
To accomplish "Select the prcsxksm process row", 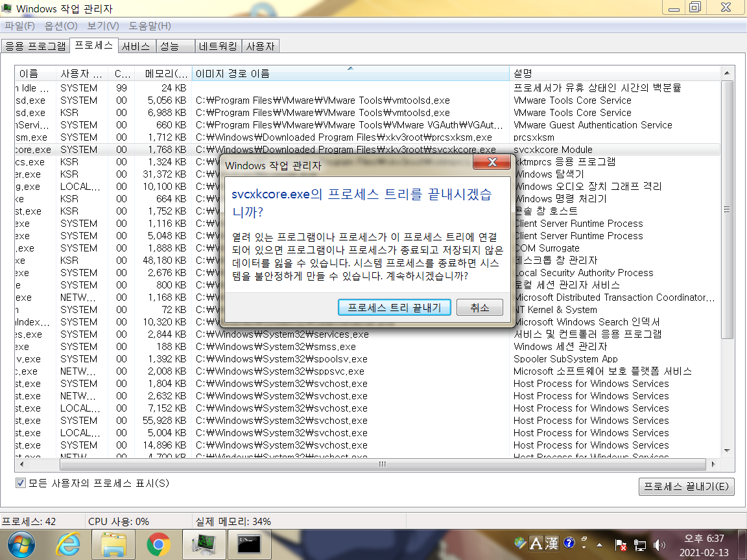I will click(367, 137).
